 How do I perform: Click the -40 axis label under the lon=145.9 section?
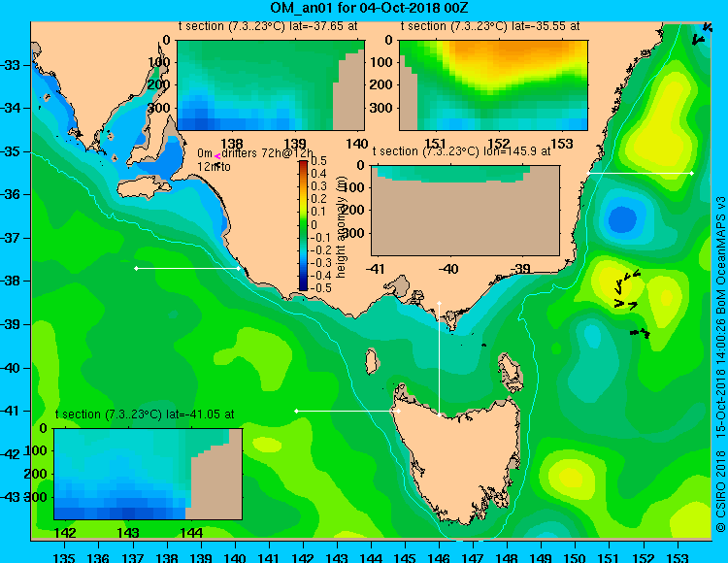click(x=447, y=268)
